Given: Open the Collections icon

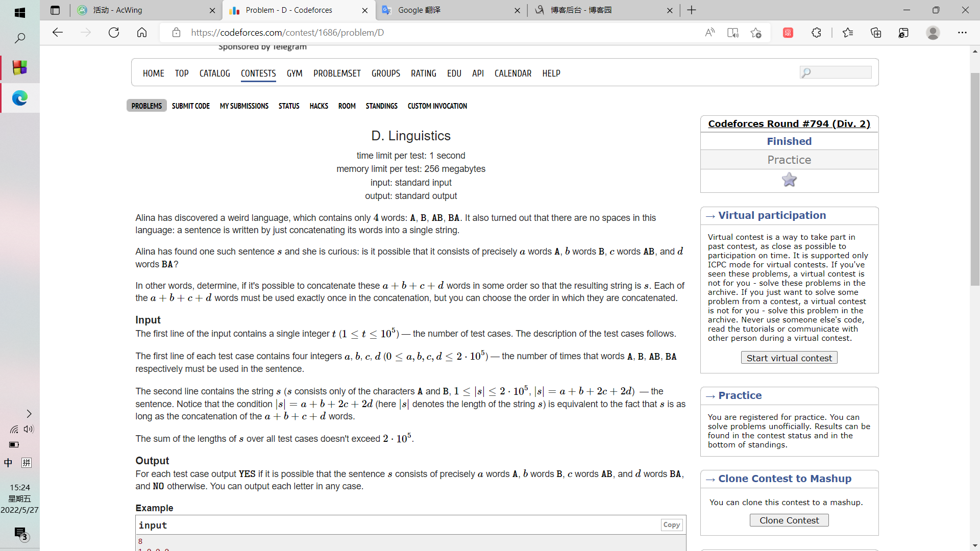Looking at the screenshot, I should point(876,33).
